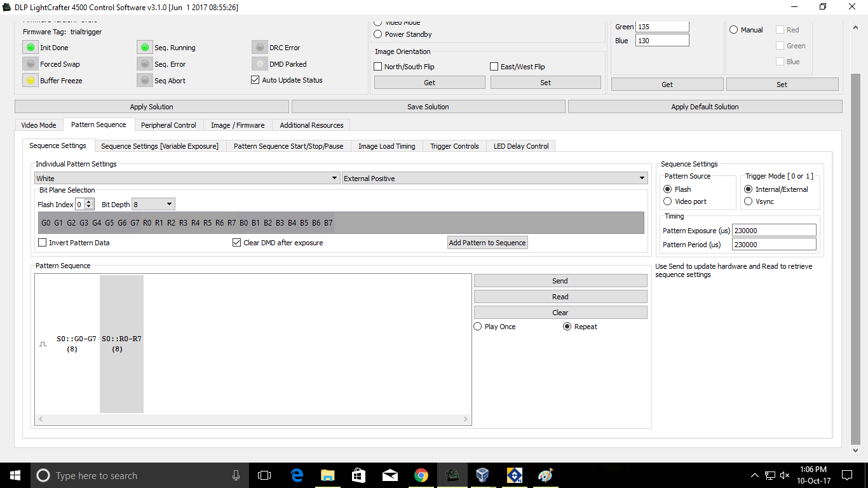Viewport: 868px width, 488px height.
Task: Click the DMD Parked status indicator
Action: [259, 64]
